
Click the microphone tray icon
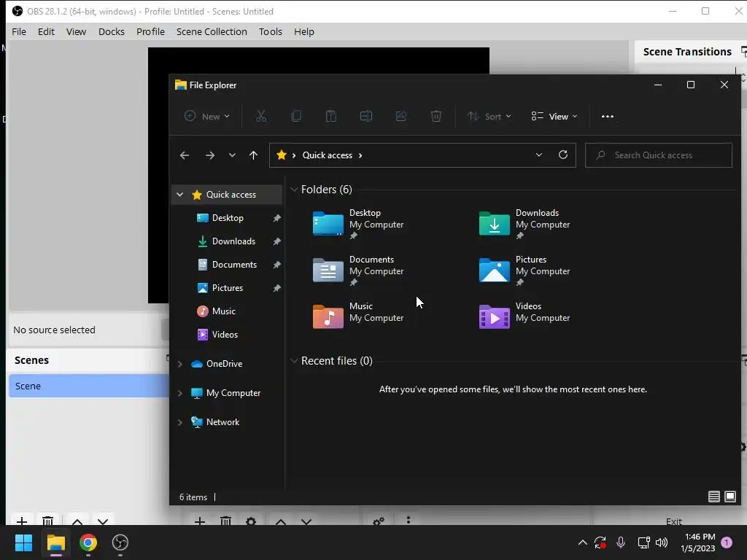coord(621,542)
